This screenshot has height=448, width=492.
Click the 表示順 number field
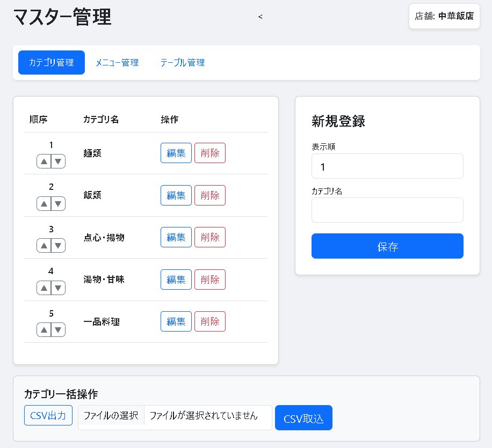[387, 166]
